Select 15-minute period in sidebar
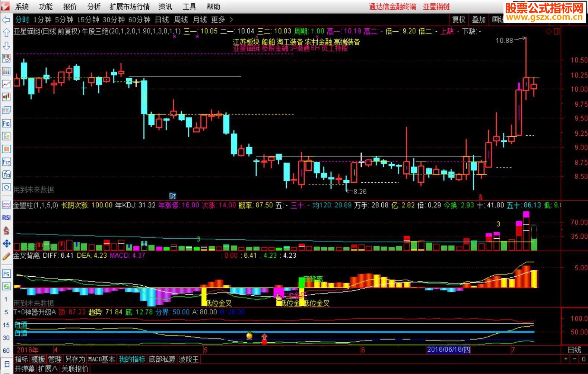The height and width of the screenshot is (374, 588). click(6, 325)
